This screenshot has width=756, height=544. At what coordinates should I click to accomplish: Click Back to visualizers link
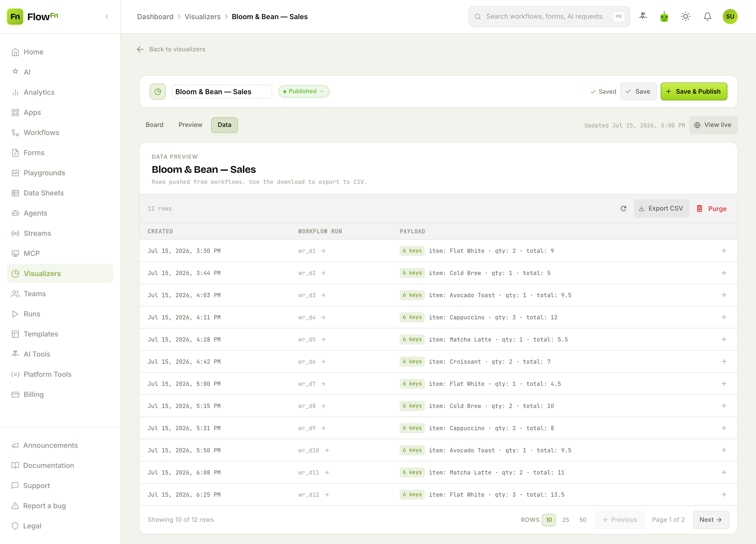[171, 49]
